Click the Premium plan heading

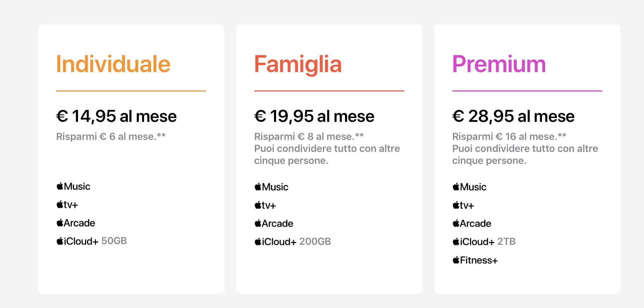point(499,64)
